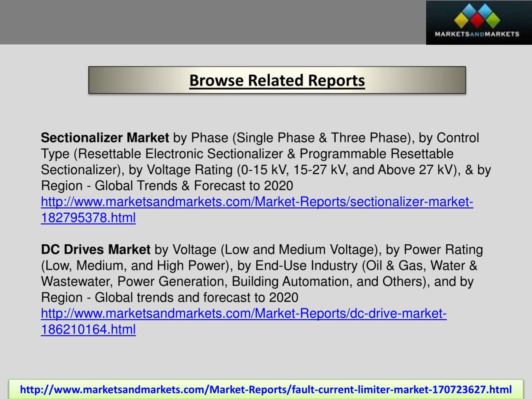This screenshot has height=399, width=532.
Task: Open the fault-current-limiter-market URL in footer
Action: coord(266,389)
